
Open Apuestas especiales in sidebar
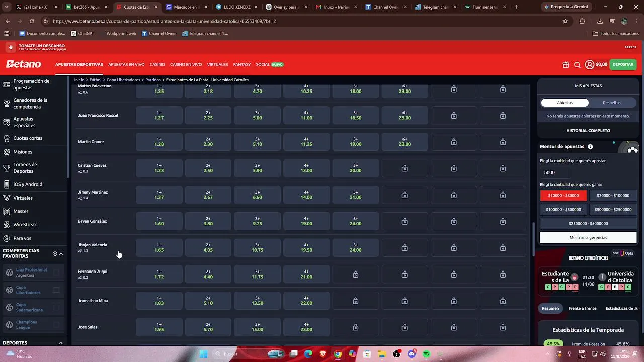coord(33,122)
